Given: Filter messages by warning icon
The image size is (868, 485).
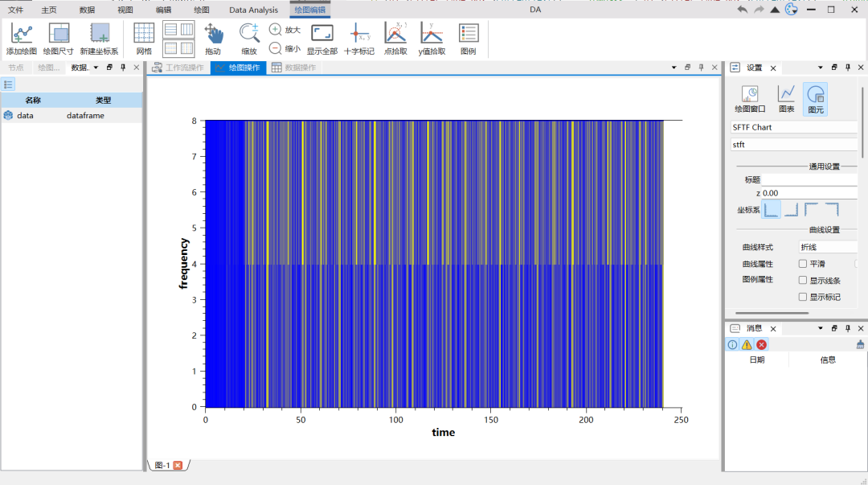Looking at the screenshot, I should 747,345.
